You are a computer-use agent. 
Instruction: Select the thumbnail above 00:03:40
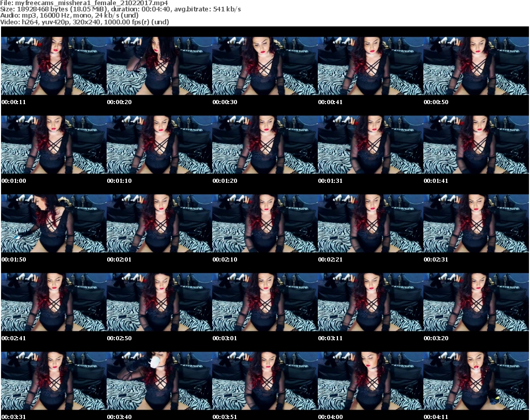coord(159,381)
